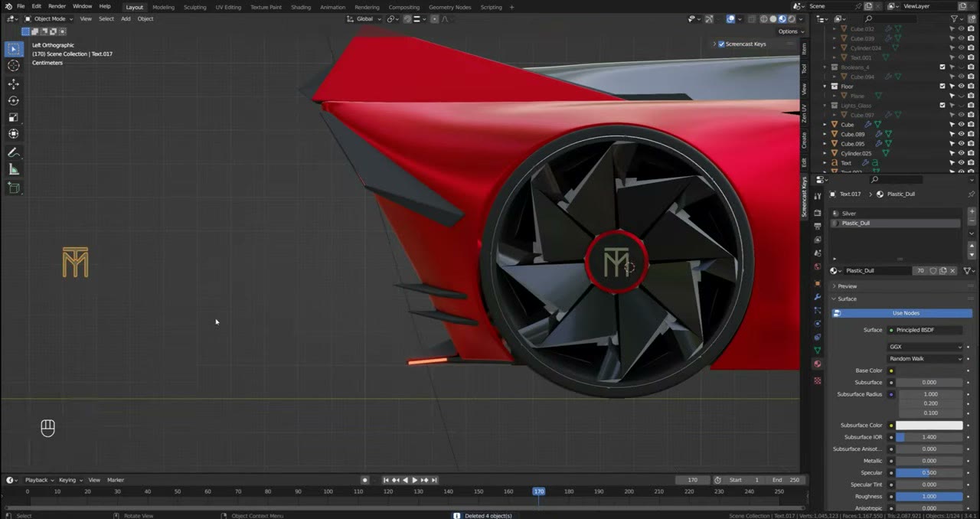980x519 pixels.
Task: Open the Render properties tab icon
Action: tap(818, 212)
